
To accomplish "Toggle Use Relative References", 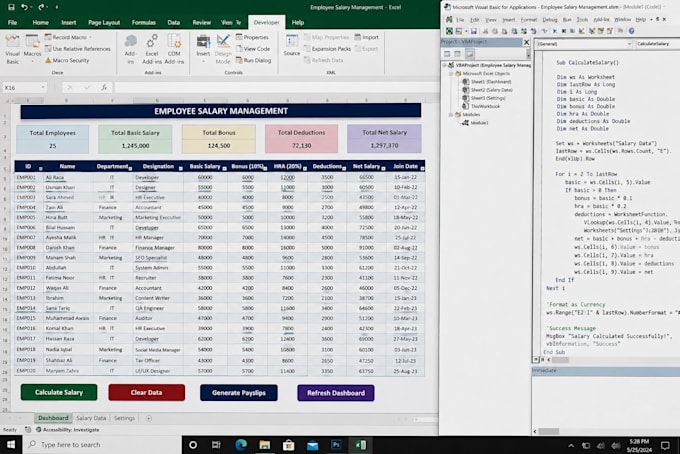I will (78, 49).
